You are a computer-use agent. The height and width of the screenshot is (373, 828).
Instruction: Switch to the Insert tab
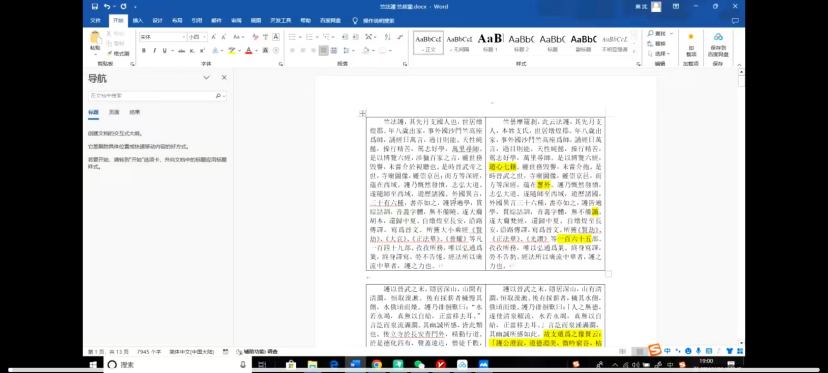point(138,21)
